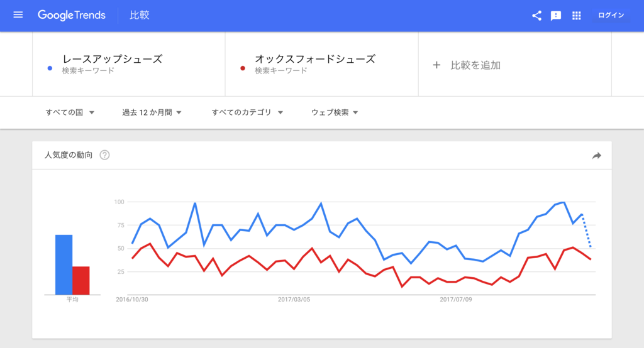Open the hamburger main menu
The height and width of the screenshot is (348, 644).
click(x=18, y=15)
